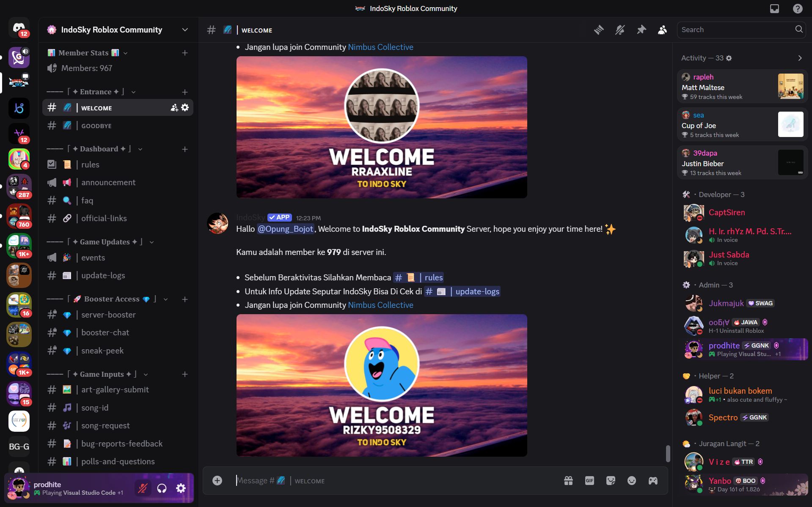Click the IndoSky bot avatar in chat

pyautogui.click(x=217, y=223)
